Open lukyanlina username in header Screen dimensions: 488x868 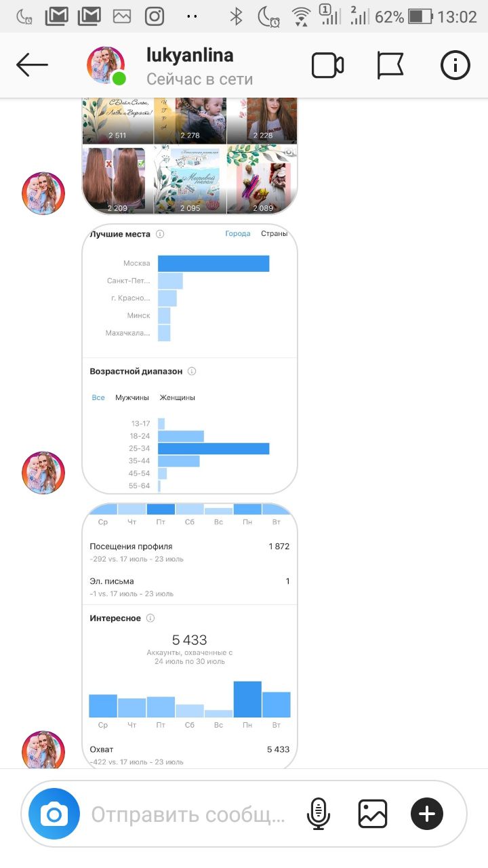click(x=190, y=56)
